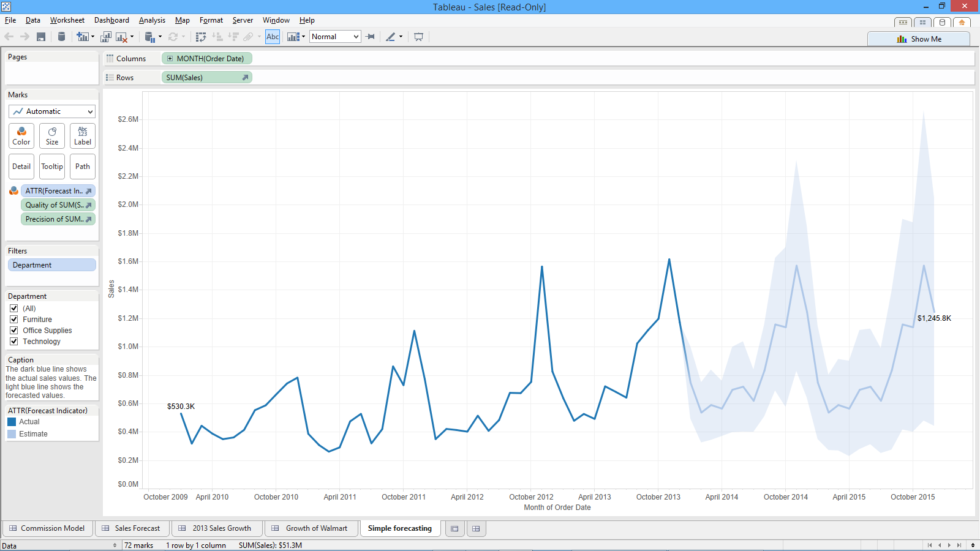The height and width of the screenshot is (551, 980).
Task: Uncheck the Furniture department checkbox
Action: [x=14, y=320]
